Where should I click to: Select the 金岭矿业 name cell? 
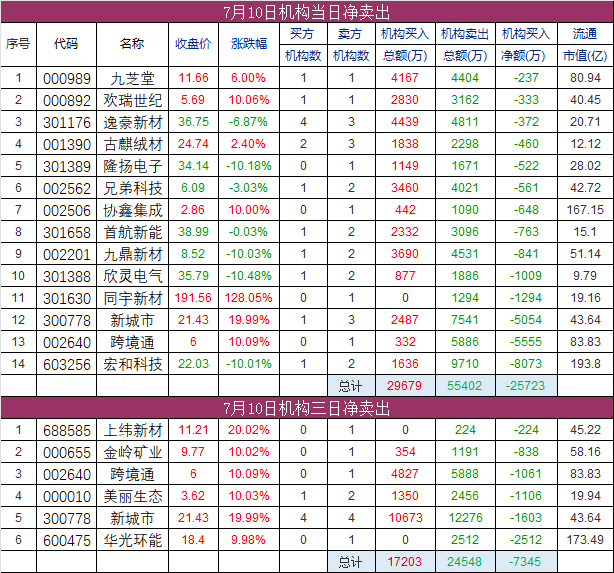point(133,452)
